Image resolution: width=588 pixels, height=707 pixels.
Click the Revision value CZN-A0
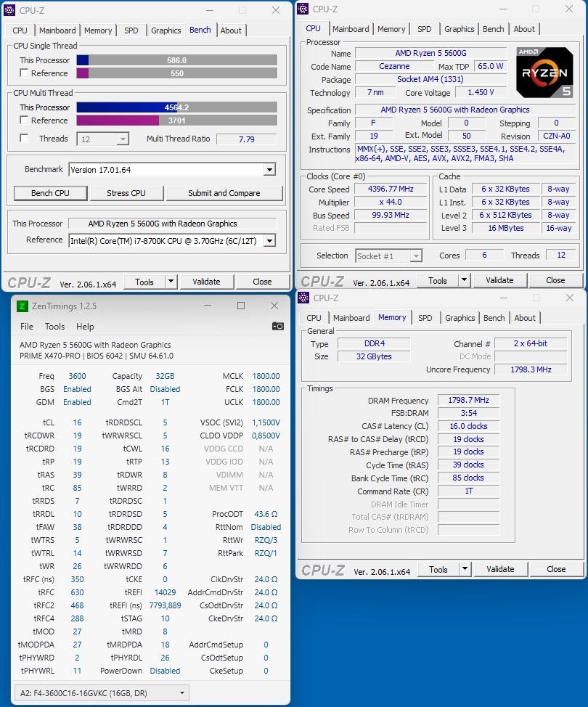(557, 136)
